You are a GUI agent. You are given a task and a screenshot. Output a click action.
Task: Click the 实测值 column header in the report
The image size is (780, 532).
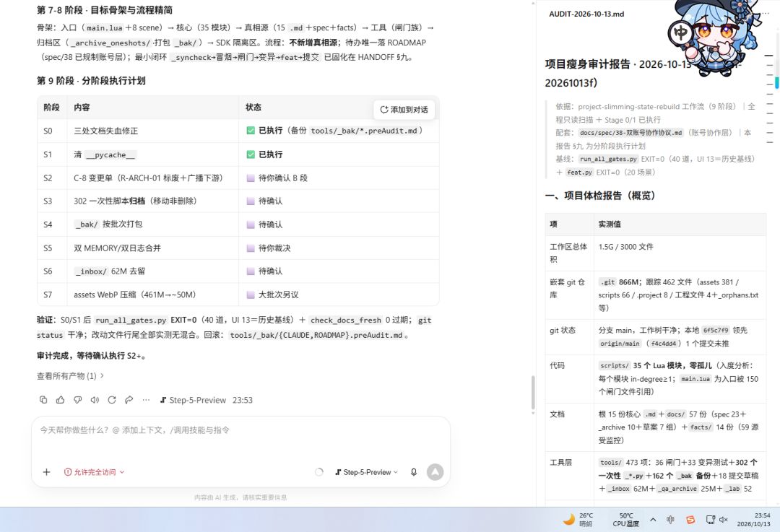pyautogui.click(x=610, y=224)
